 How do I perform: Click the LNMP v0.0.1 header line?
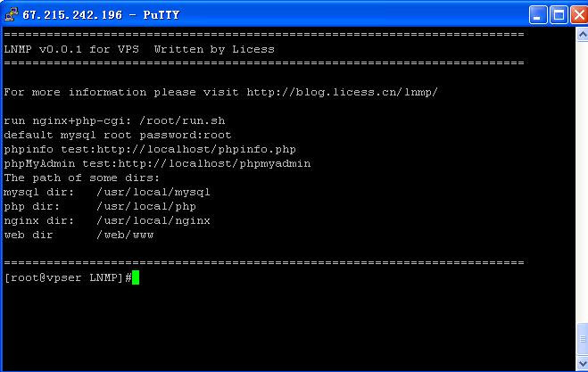pos(139,49)
